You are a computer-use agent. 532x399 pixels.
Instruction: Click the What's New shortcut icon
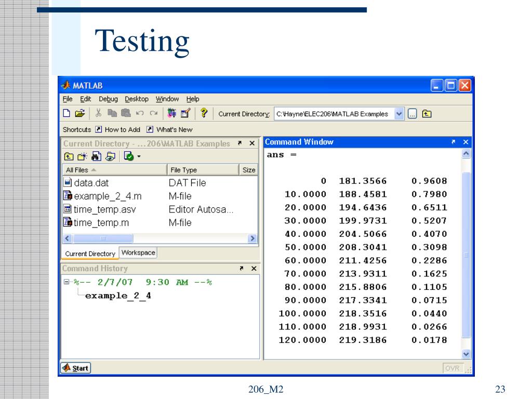pos(150,129)
